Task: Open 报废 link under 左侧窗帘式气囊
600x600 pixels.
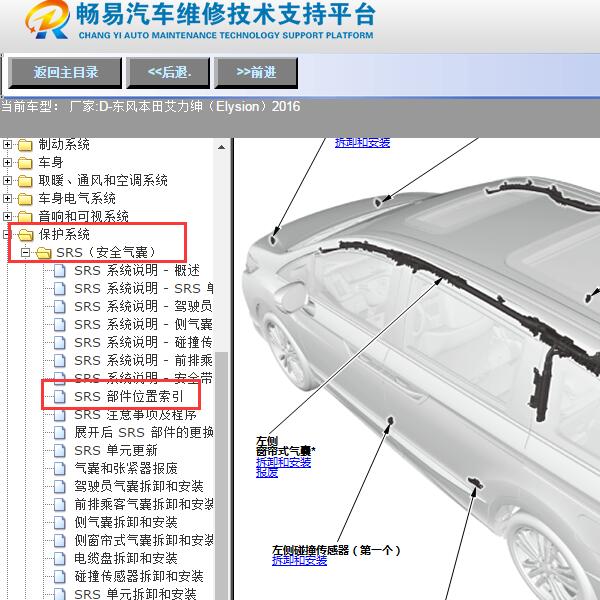Action: coord(267,473)
